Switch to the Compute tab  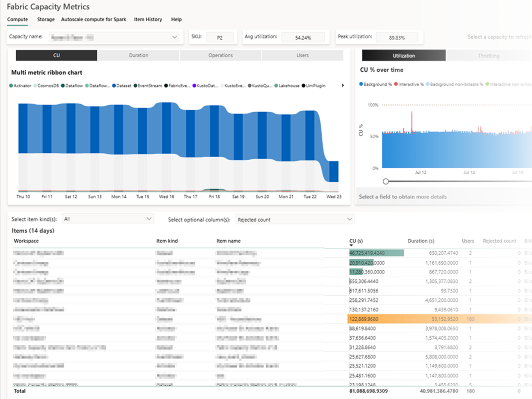coord(18,19)
